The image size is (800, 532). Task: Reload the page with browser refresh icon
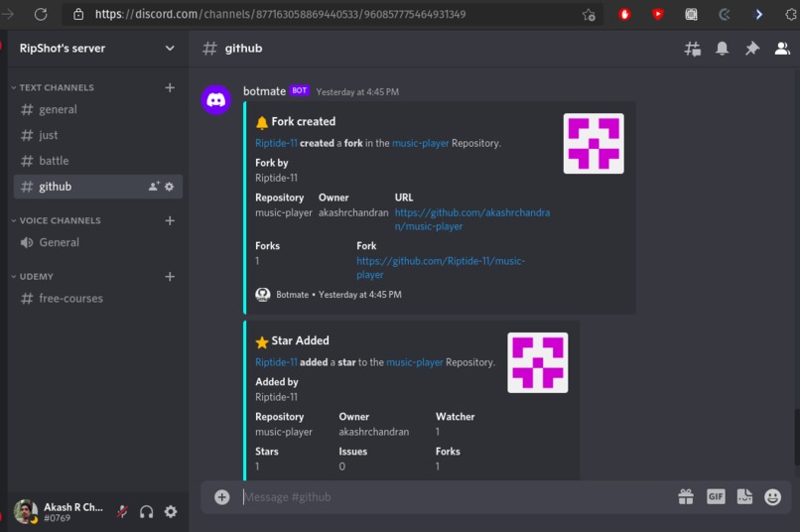[x=41, y=14]
